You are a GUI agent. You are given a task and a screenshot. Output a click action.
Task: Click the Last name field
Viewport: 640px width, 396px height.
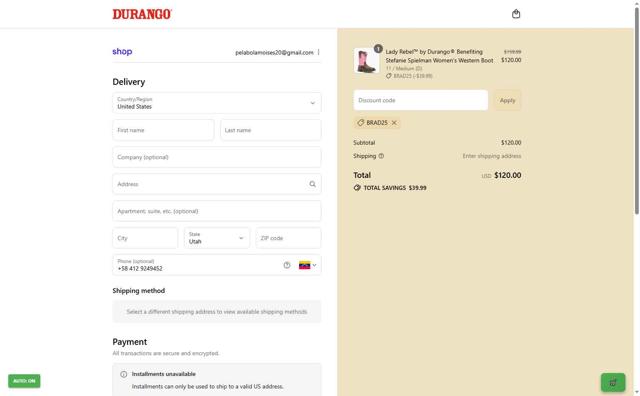(271, 130)
